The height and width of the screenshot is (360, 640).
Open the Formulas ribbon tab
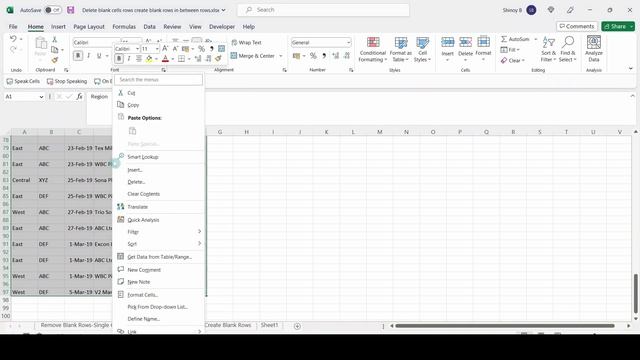(x=124, y=27)
